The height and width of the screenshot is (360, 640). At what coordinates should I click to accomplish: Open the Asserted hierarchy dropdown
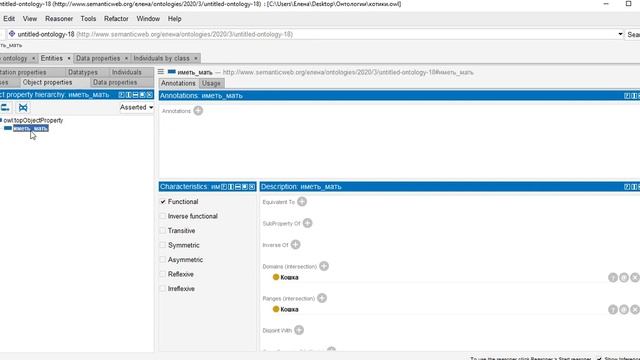pyautogui.click(x=136, y=107)
